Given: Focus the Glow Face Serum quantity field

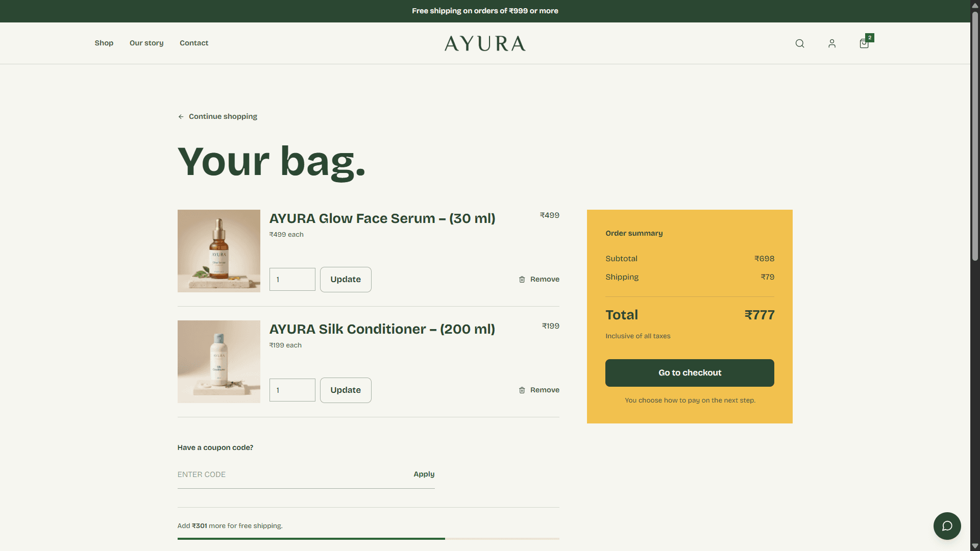Looking at the screenshot, I should tap(292, 280).
